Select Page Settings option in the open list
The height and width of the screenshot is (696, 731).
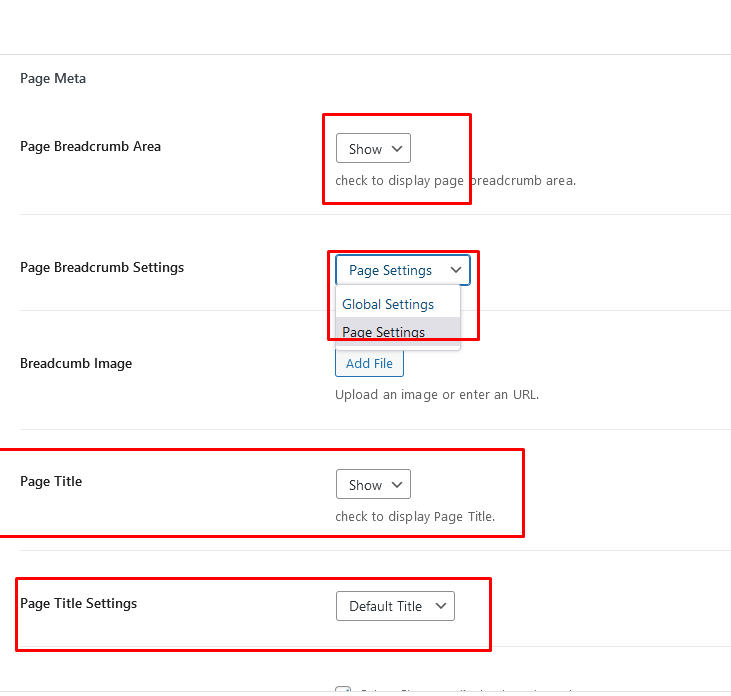point(384,332)
